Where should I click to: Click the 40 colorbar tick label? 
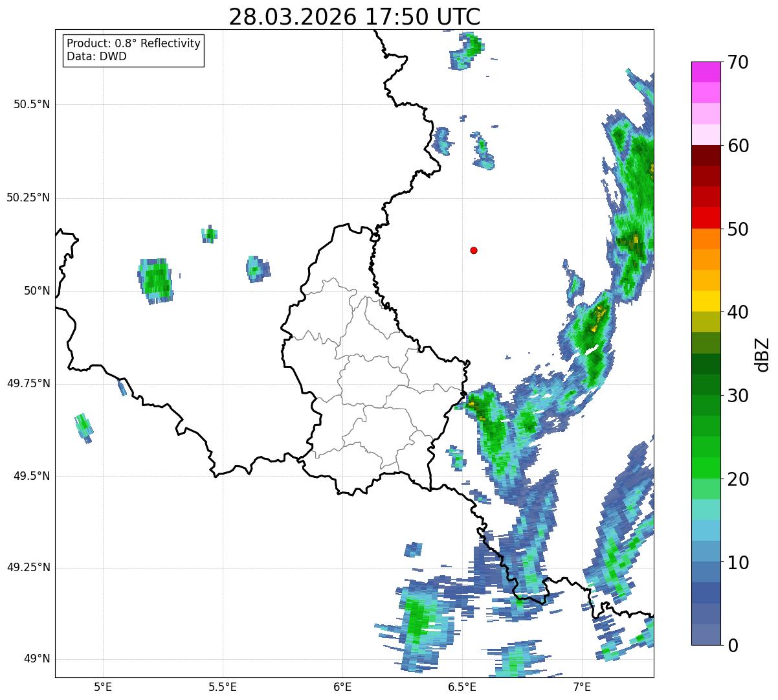click(x=737, y=312)
